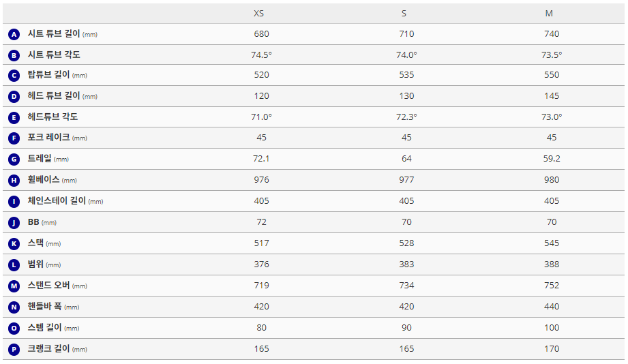The width and height of the screenshot is (628, 364).
Task: Click the M marker beside 스탠드 오버
Action: pos(14,286)
